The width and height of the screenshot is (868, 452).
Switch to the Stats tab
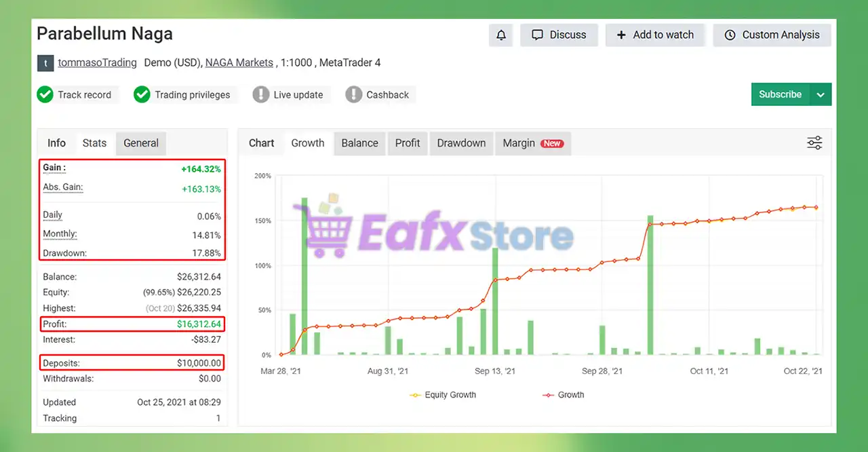94,143
